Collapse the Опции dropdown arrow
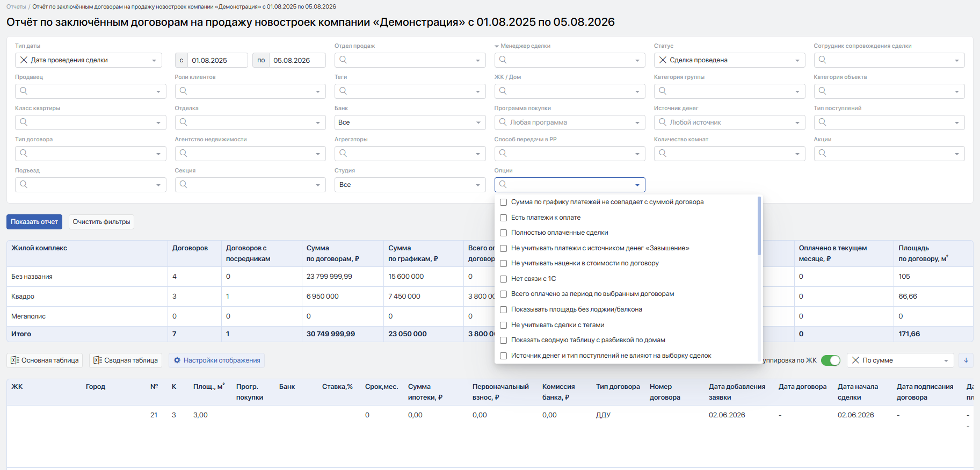Image resolution: width=980 pixels, height=470 pixels. (x=637, y=185)
